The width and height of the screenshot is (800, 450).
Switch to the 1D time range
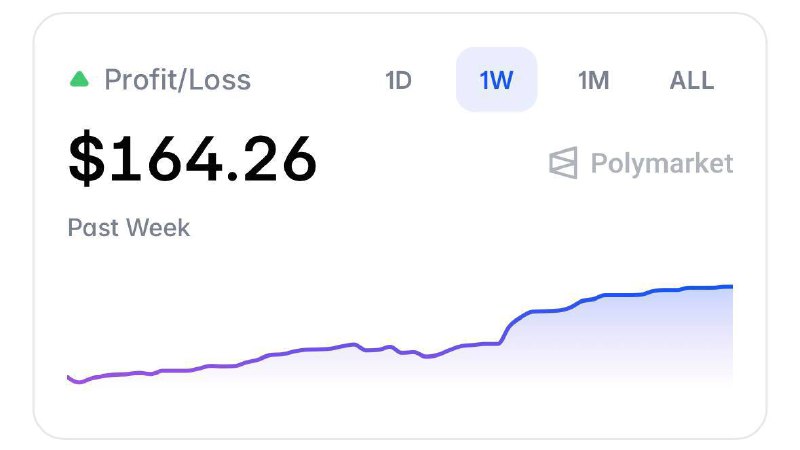tap(398, 80)
